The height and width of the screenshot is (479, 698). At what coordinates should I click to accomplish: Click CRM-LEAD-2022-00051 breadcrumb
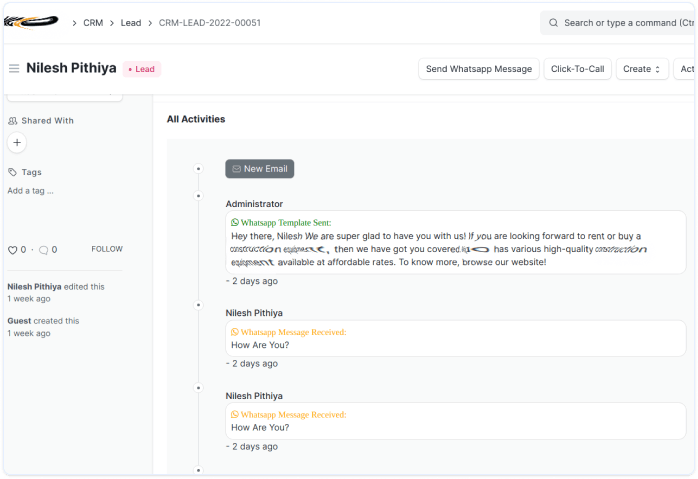tap(210, 23)
